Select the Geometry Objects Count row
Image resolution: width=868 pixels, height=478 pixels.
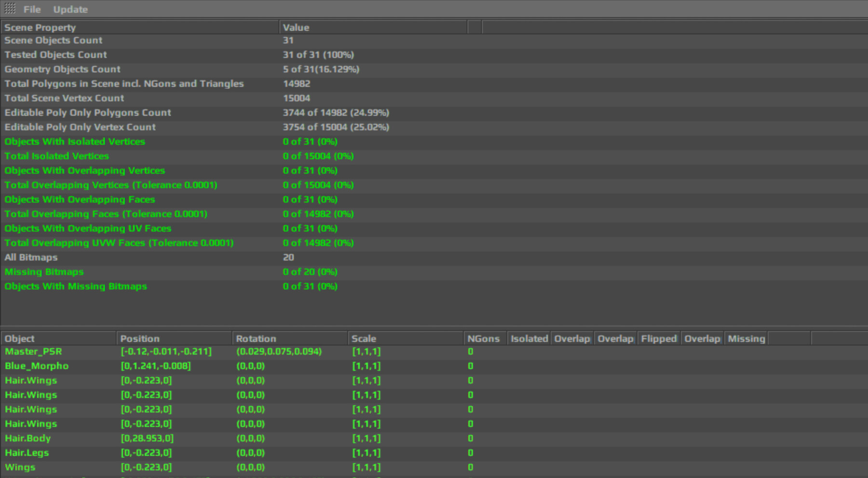pyautogui.click(x=434, y=69)
